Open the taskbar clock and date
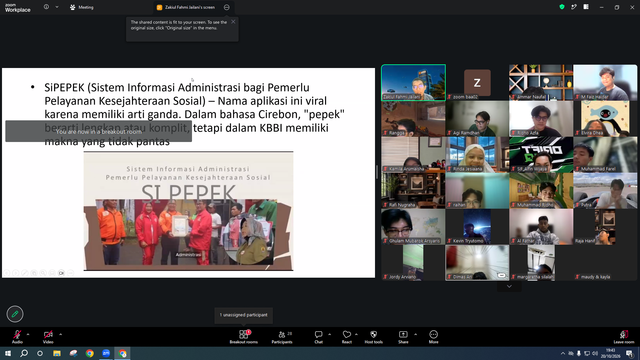Screen dimensions: 640x360 (611, 353)
